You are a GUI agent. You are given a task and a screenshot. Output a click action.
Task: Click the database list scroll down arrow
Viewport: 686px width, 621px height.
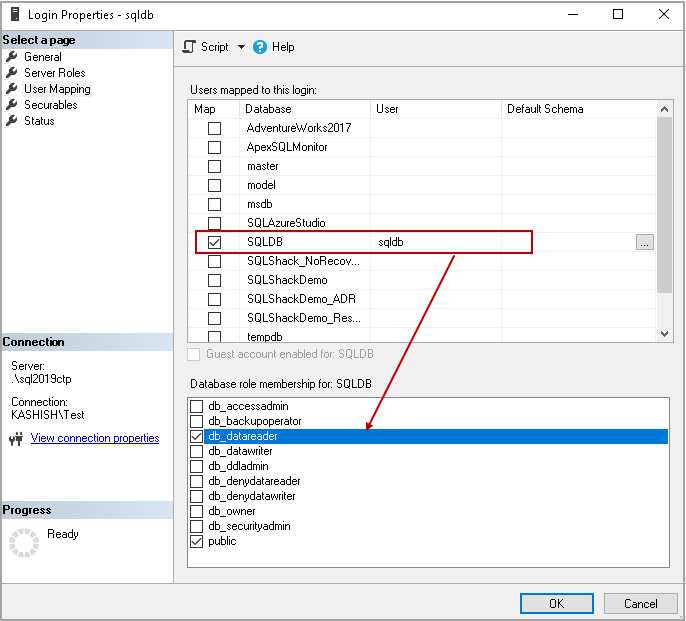[664, 334]
